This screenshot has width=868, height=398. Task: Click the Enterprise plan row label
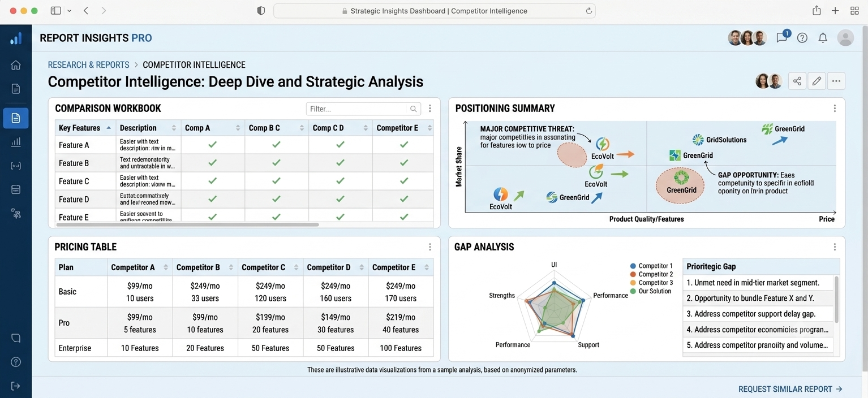click(75, 348)
